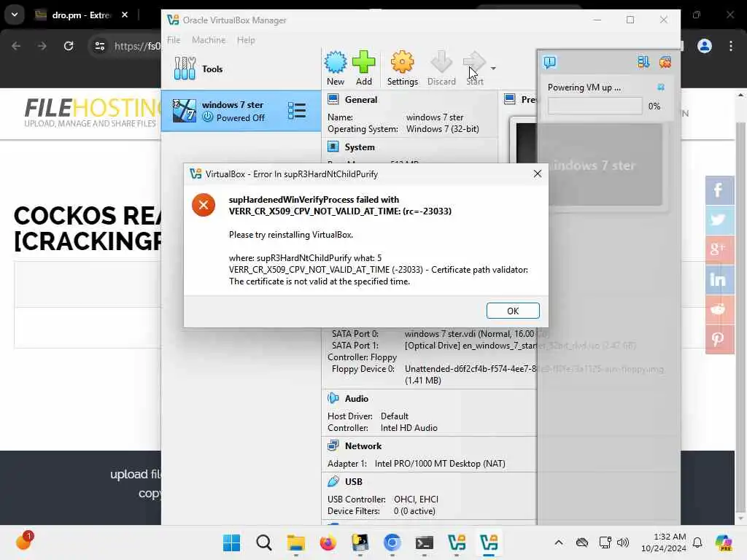The image size is (747, 560).
Task: Go back in the browser
Action: pyautogui.click(x=16, y=46)
